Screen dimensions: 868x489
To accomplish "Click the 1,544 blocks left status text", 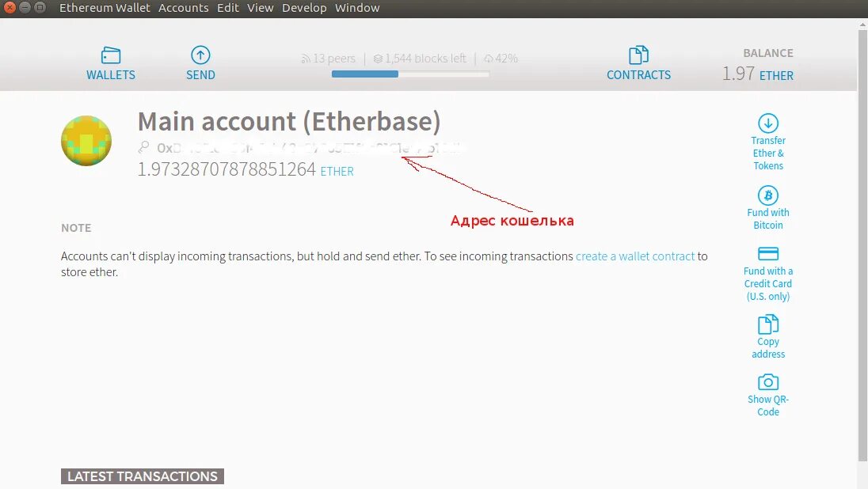I will coord(425,59).
